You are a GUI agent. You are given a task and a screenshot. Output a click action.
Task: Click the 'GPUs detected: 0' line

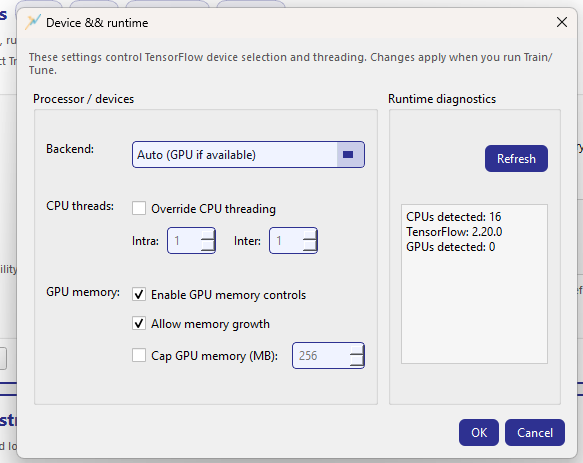tap(451, 247)
